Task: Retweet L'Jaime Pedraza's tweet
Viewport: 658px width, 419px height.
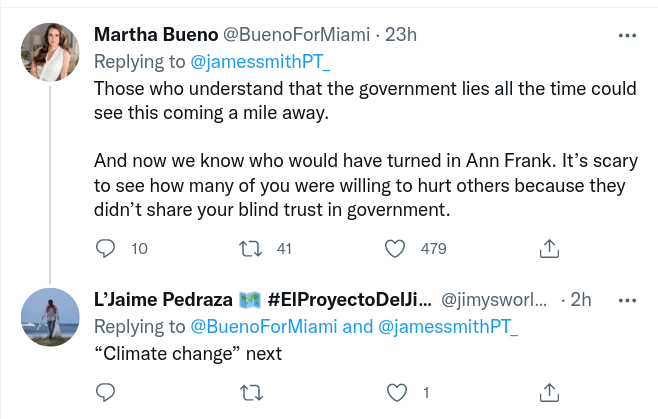Action: (x=253, y=392)
